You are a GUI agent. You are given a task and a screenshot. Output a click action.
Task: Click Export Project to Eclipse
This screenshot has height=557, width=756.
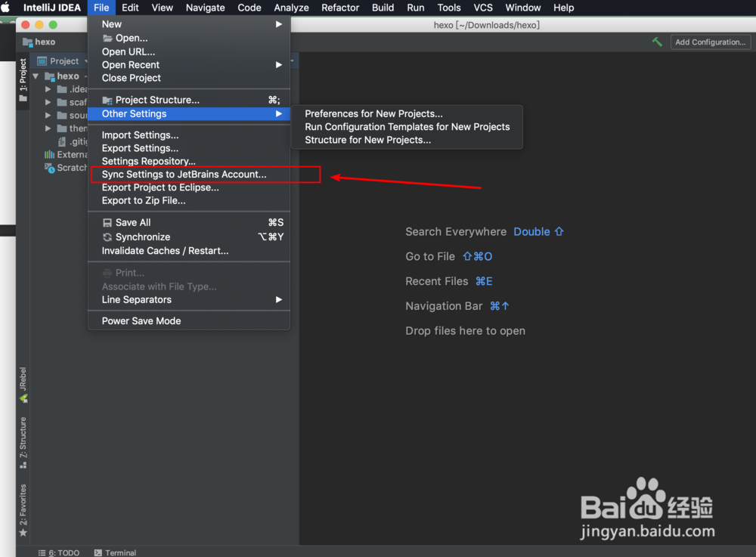tap(189, 187)
